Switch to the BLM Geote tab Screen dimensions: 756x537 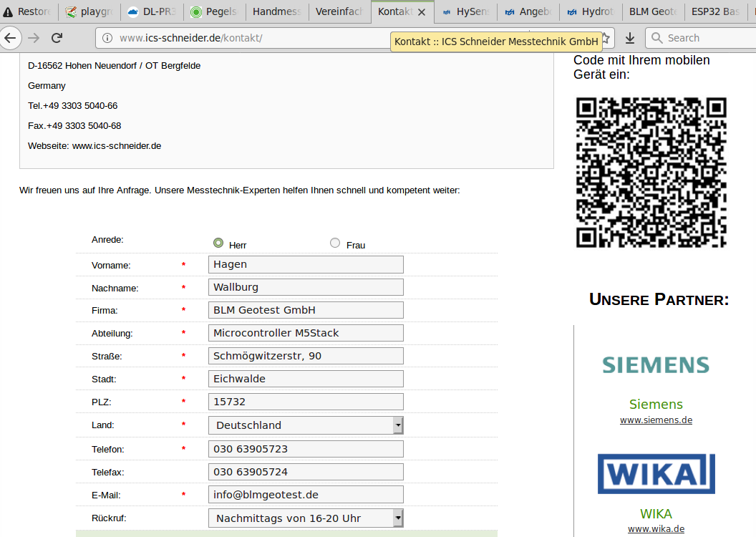(652, 12)
